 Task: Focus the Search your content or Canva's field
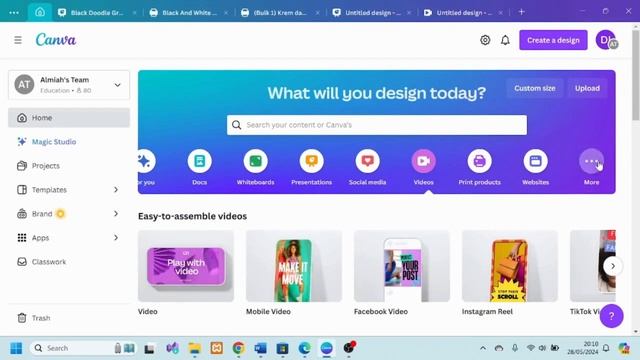coord(377,125)
